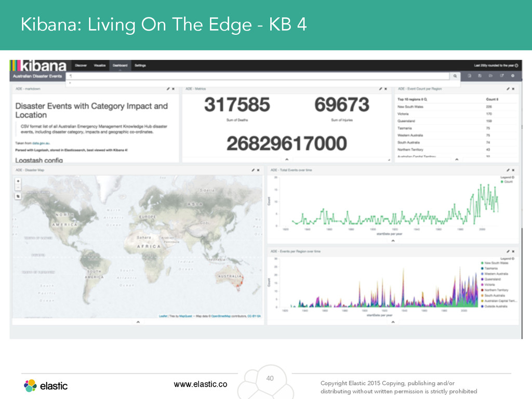
Task: Click the Victoria row in region table
Action: pos(457,114)
